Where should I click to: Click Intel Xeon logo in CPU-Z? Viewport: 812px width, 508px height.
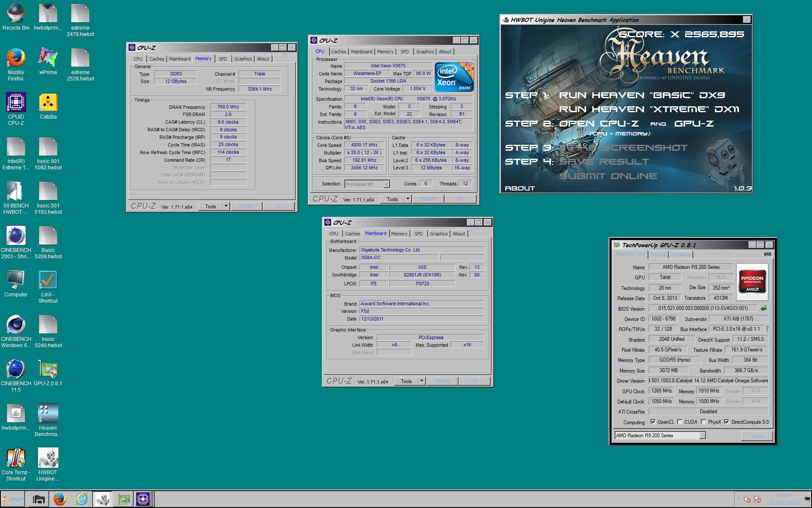pyautogui.click(x=454, y=77)
